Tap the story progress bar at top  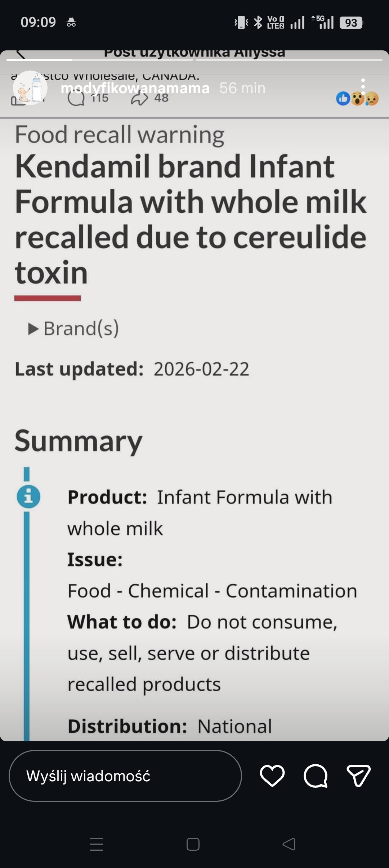tap(194, 60)
